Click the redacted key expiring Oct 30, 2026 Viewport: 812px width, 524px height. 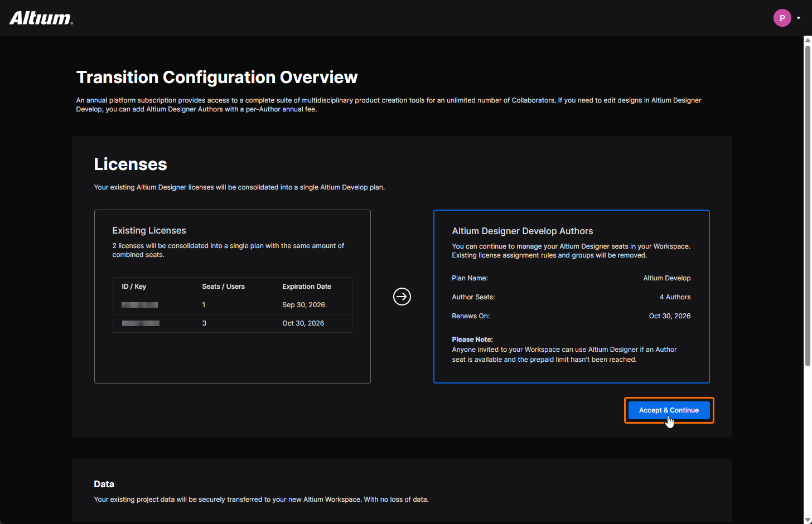coord(141,323)
